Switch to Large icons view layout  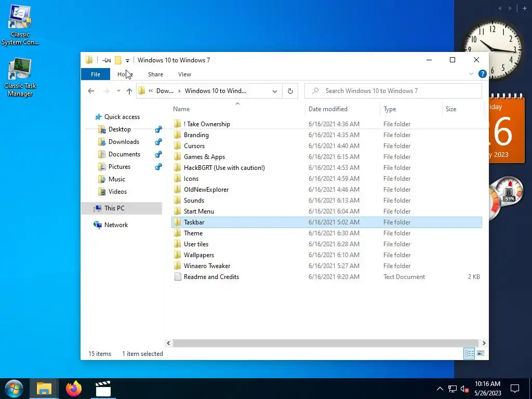(481, 353)
